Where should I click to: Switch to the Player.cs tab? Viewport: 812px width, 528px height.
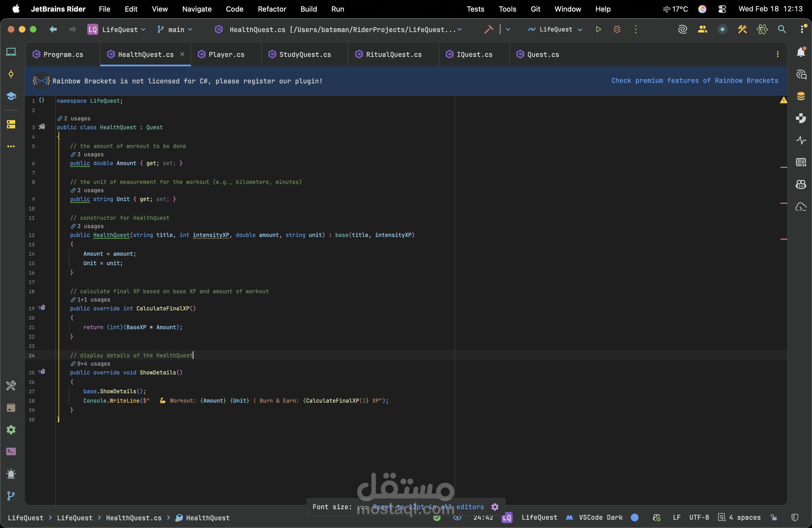[226, 55]
